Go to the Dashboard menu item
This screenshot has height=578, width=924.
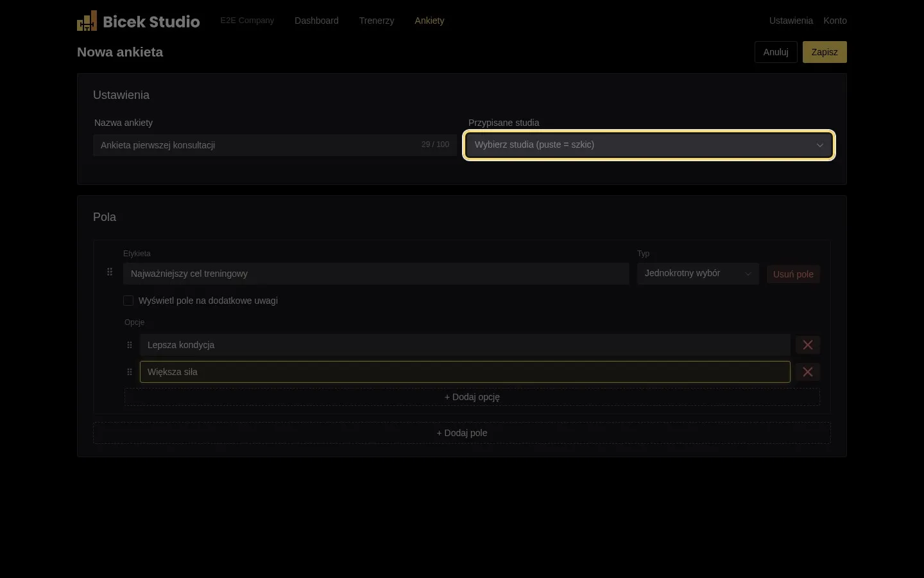[x=316, y=21]
